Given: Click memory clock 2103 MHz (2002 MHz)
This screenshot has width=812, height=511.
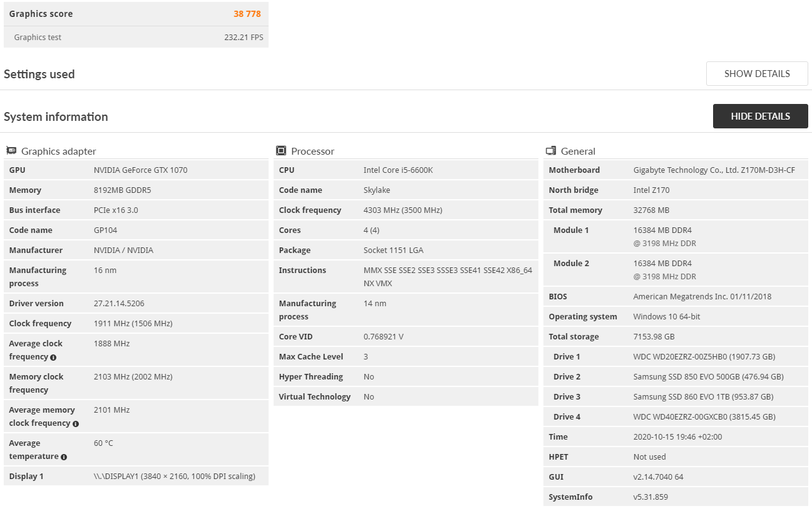Looking at the screenshot, I should (133, 376).
